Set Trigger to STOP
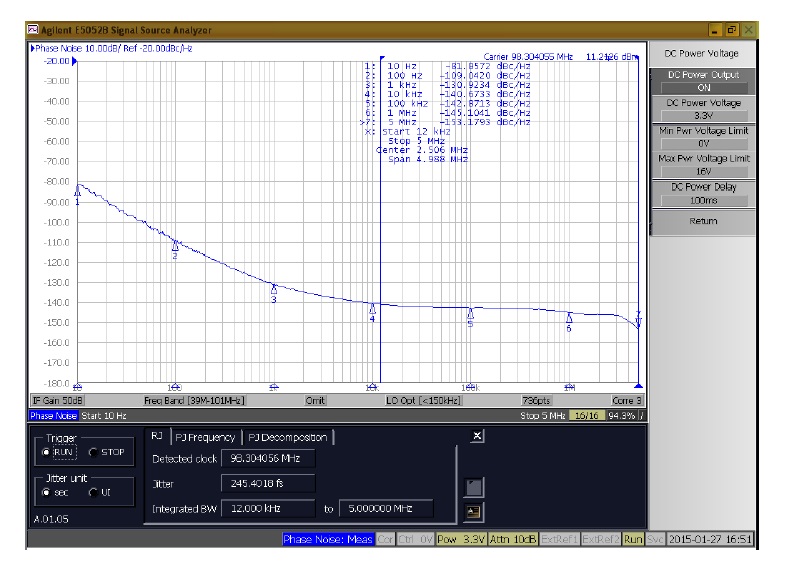This screenshot has width=789, height=561. coord(95,452)
